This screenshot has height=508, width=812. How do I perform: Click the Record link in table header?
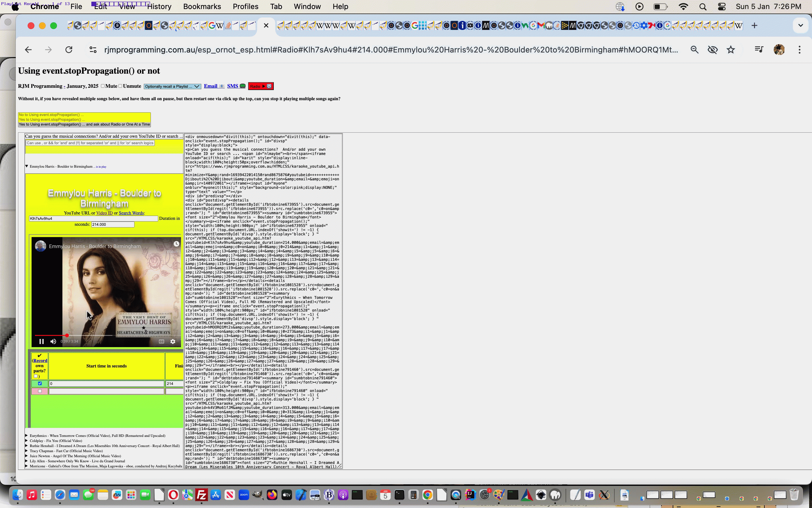[40, 360]
